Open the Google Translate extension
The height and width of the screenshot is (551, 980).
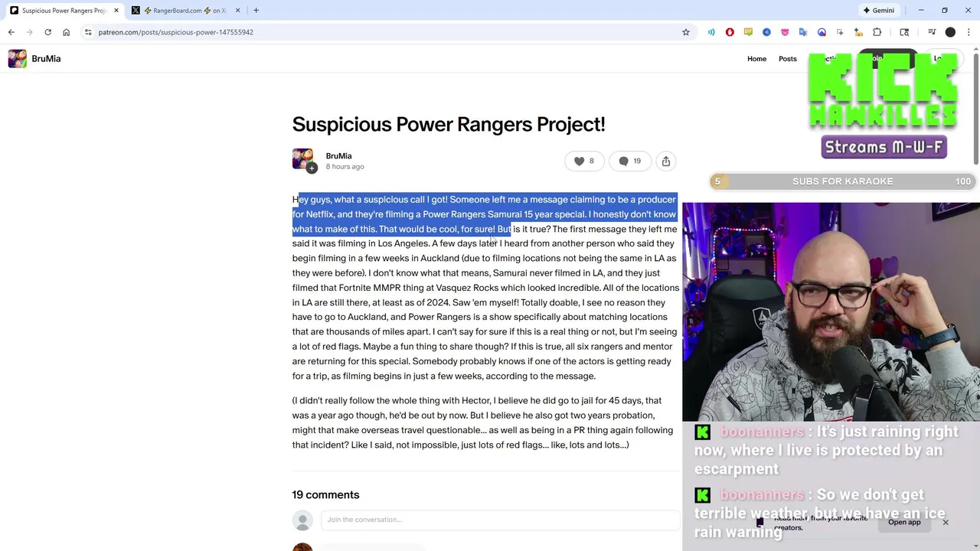(x=803, y=32)
